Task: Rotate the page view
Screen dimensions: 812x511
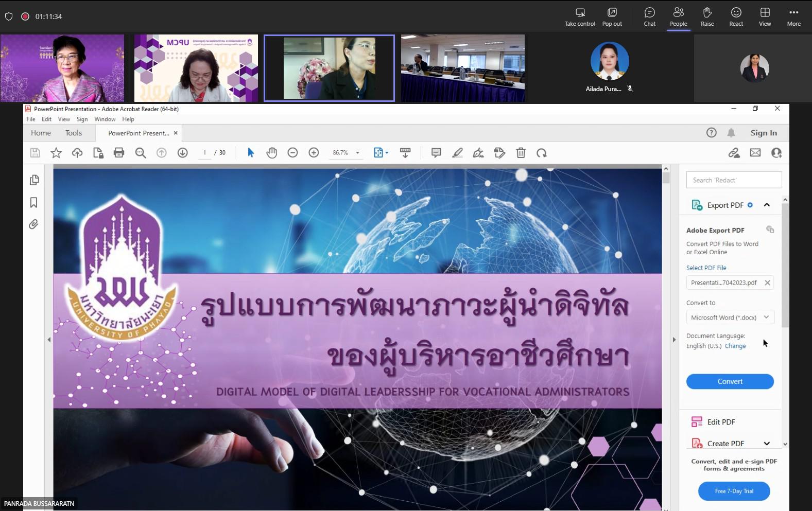Action: coord(542,153)
